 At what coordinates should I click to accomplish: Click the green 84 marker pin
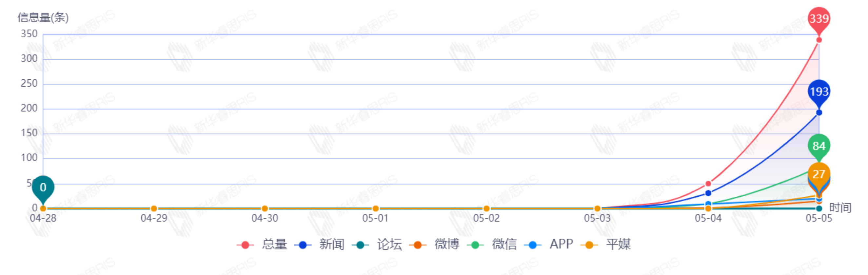tap(819, 146)
